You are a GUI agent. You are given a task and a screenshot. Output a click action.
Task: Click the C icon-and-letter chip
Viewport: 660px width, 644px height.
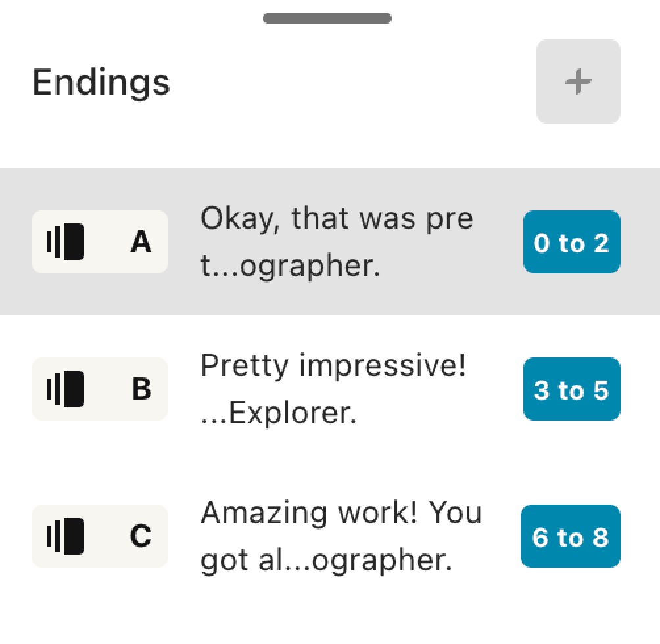click(100, 536)
